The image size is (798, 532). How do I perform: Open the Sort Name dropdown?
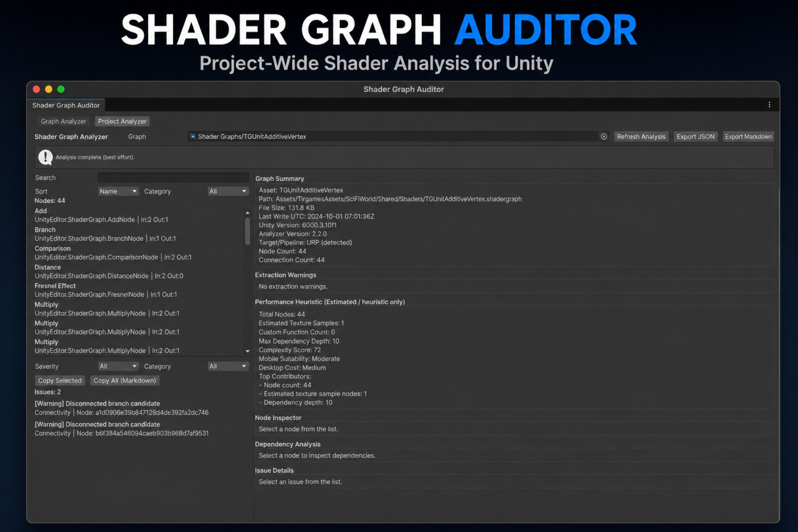[118, 191]
